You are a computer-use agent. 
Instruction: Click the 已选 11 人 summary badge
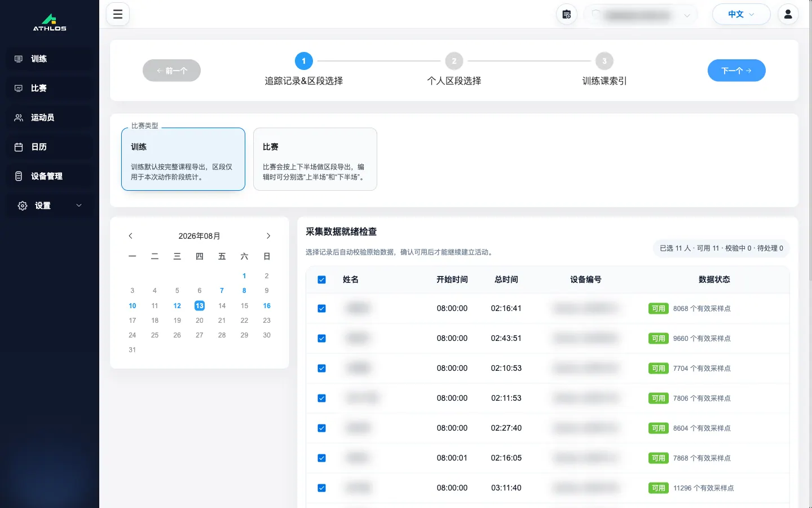point(721,248)
